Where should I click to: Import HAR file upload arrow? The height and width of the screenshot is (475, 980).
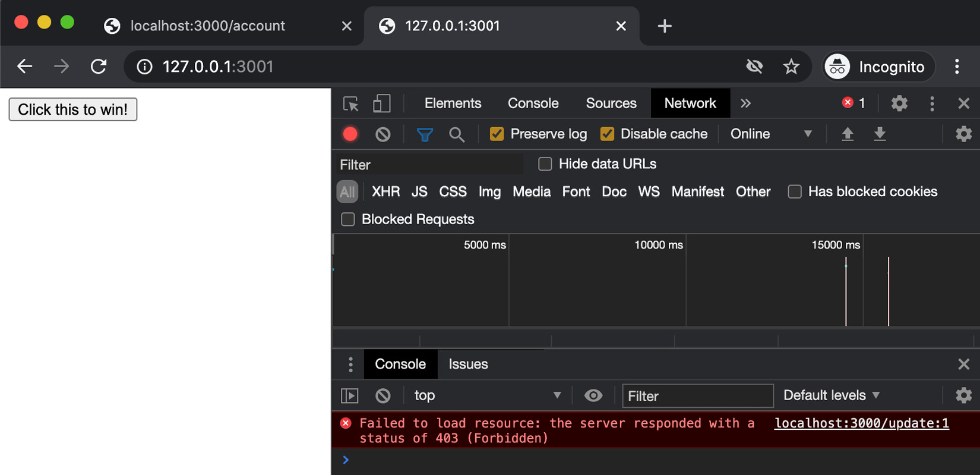click(848, 134)
